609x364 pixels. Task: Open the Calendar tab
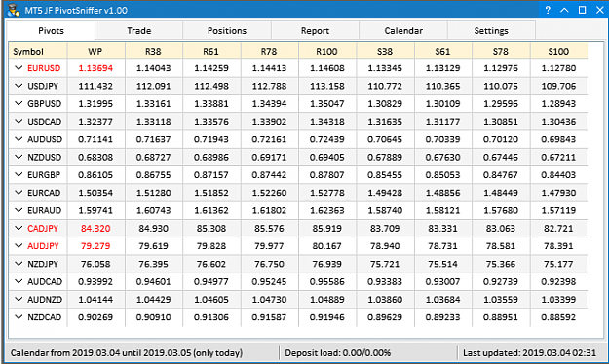[x=403, y=30]
